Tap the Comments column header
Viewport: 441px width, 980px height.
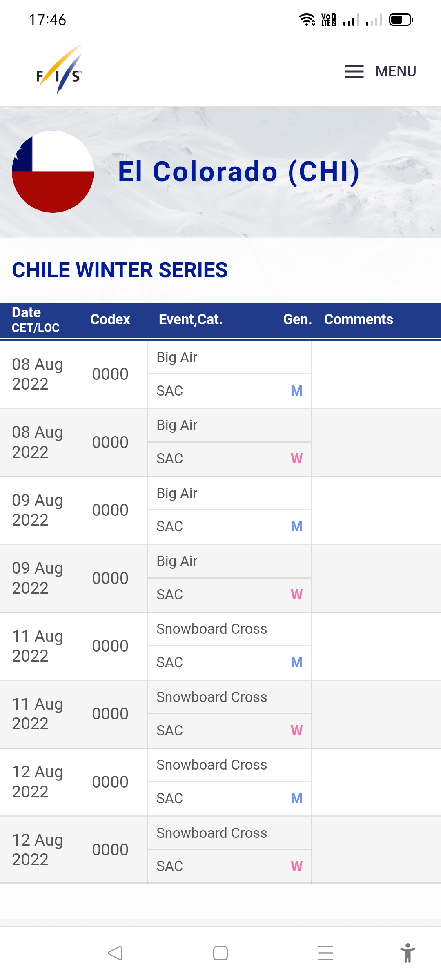coord(358,319)
